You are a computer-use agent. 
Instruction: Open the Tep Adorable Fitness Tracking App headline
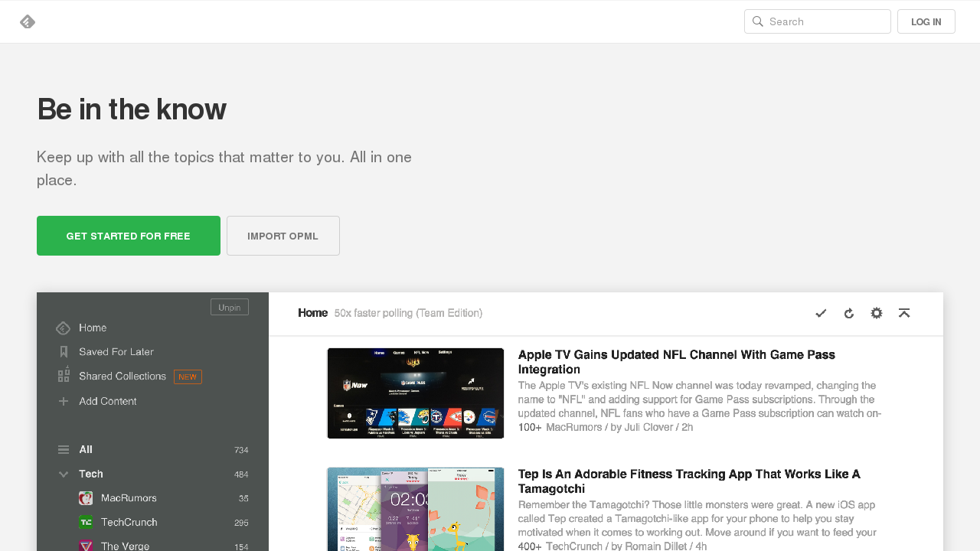[x=689, y=481]
